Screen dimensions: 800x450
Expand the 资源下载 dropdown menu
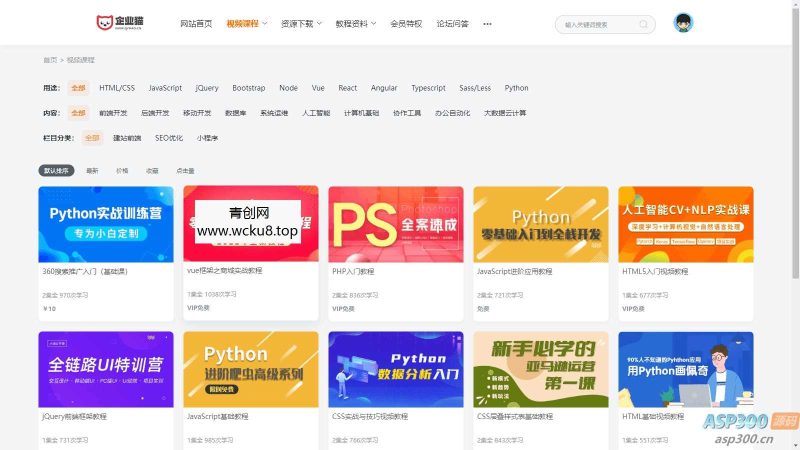[x=302, y=23]
